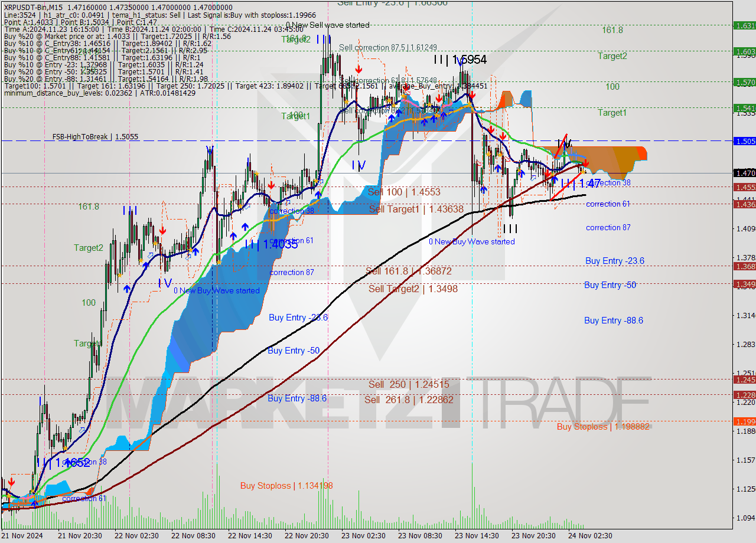Click the 'Sell 250 | 1.24515' label
Image resolution: width=756 pixels, height=543 pixels.
click(409, 384)
